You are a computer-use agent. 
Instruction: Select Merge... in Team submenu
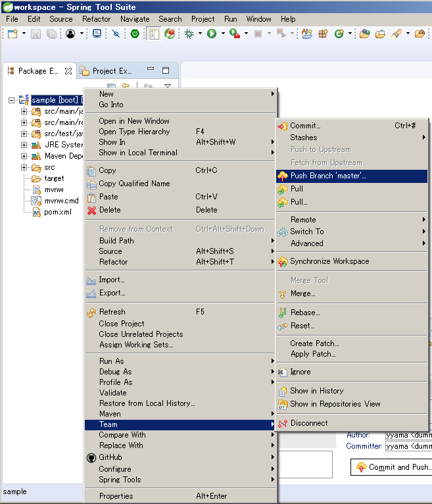click(x=352, y=293)
